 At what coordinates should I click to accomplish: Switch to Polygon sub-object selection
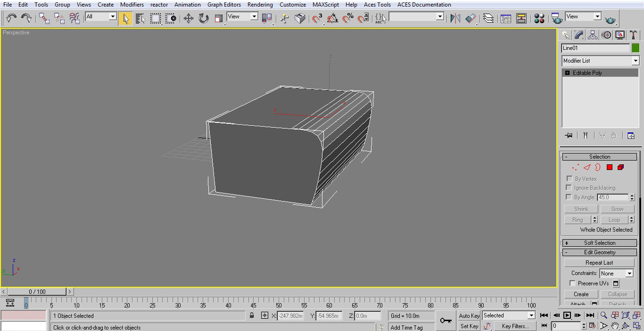tap(610, 167)
